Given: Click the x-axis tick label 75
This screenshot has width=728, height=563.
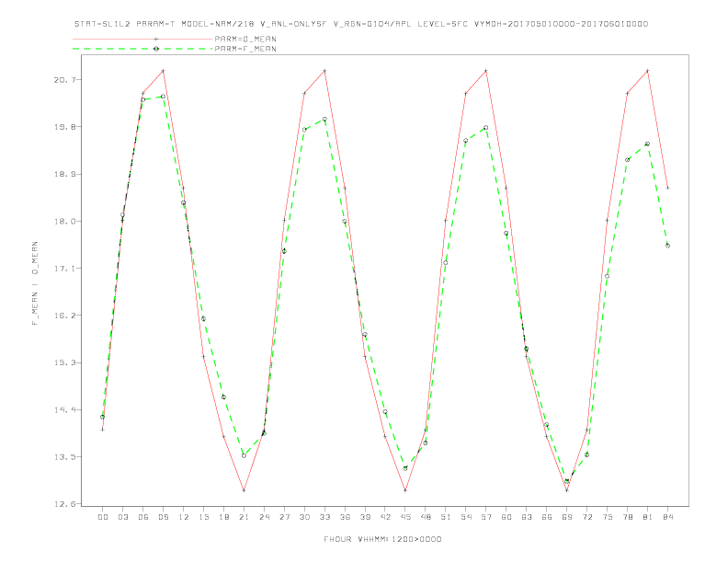Looking at the screenshot, I should click(608, 517).
